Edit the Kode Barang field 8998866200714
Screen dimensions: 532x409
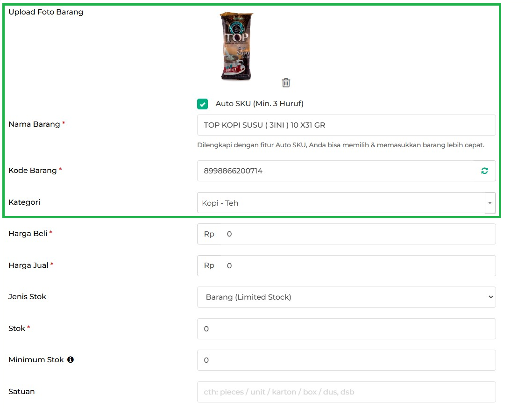click(x=346, y=171)
